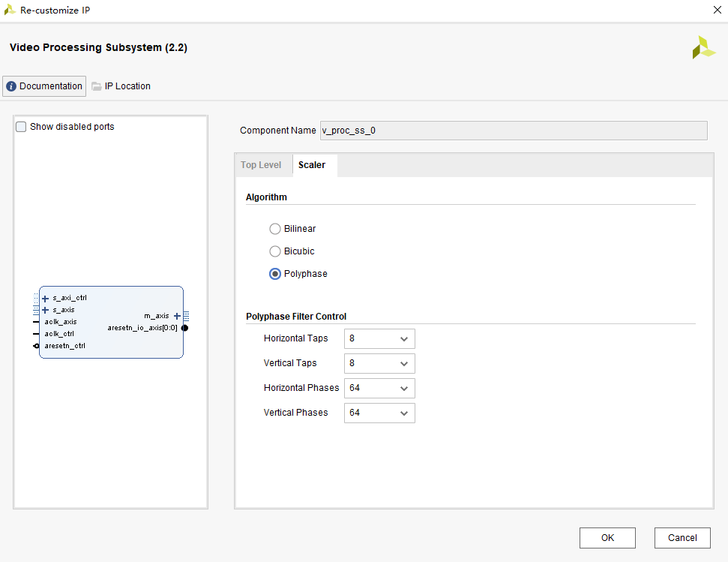Image resolution: width=728 pixels, height=562 pixels.
Task: Expand the s_axi_ctrl interface plus icon
Action: point(46,298)
